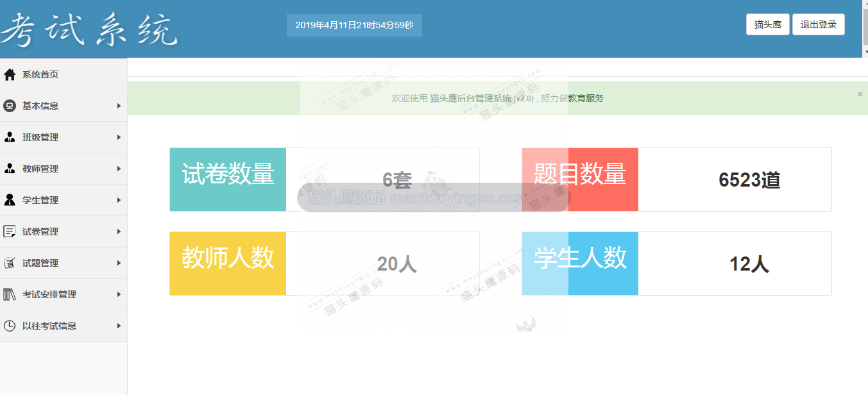Click the blue 学生人数 tile
Screen dimensions: 868x395
pos(580,264)
